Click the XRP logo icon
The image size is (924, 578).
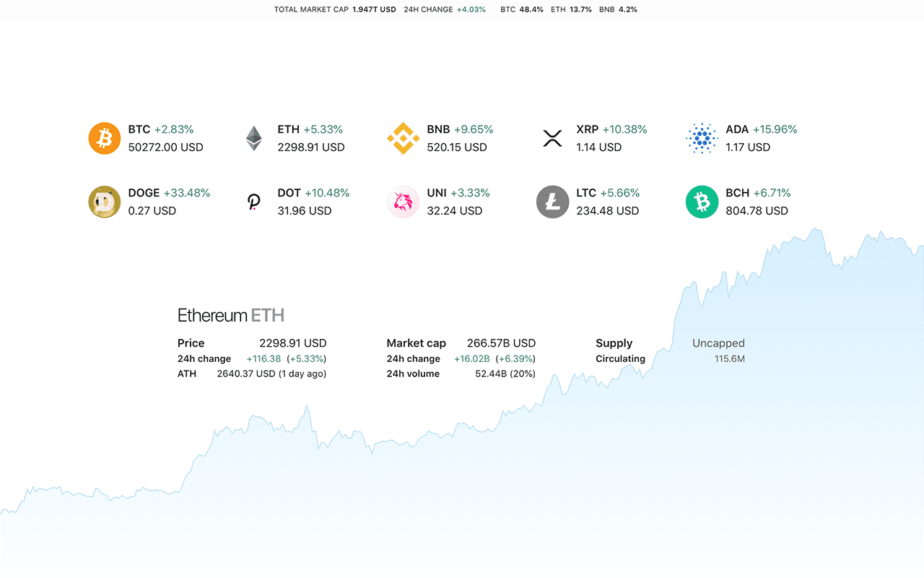click(552, 138)
